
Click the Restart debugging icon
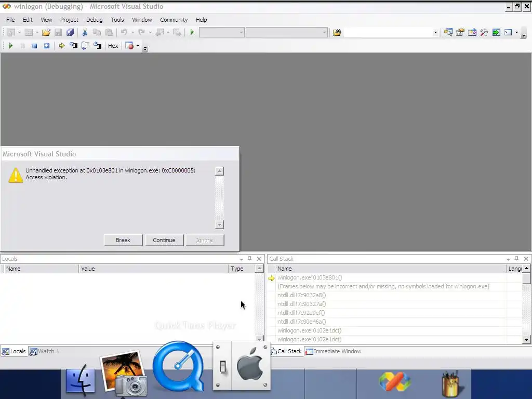pyautogui.click(x=46, y=46)
